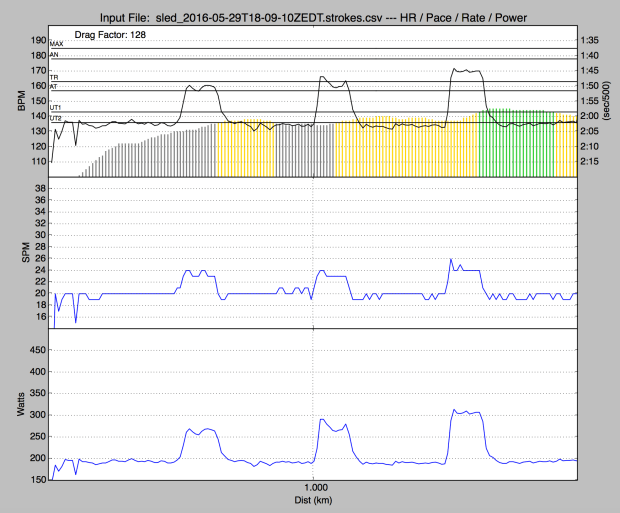
Task: Click the UT1 heart rate zone label
Action: click(57, 108)
